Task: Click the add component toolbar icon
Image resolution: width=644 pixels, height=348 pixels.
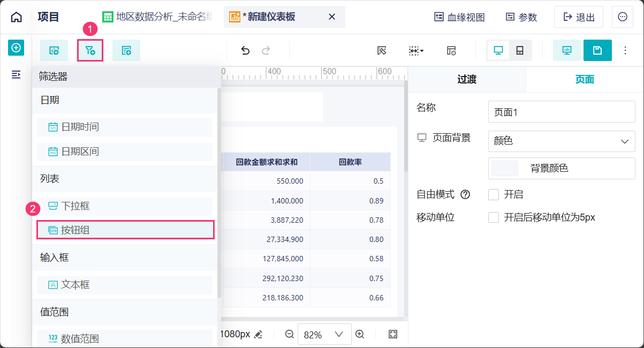Action: (x=54, y=50)
